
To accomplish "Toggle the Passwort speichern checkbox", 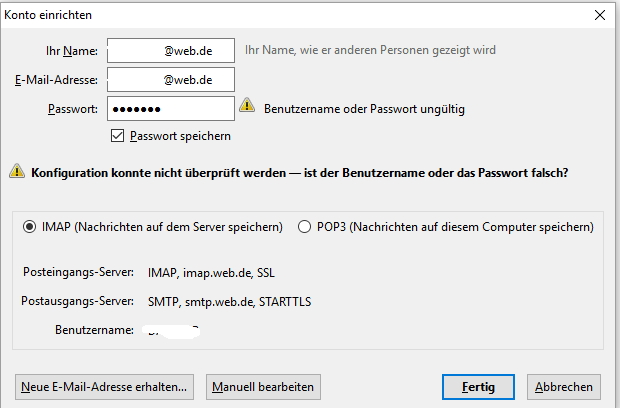I will coord(118,136).
